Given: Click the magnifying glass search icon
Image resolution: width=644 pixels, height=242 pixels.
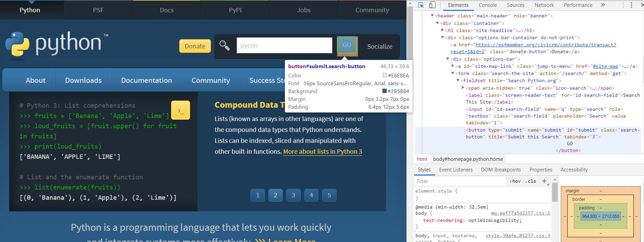Looking at the screenshot, I should pos(225,45).
